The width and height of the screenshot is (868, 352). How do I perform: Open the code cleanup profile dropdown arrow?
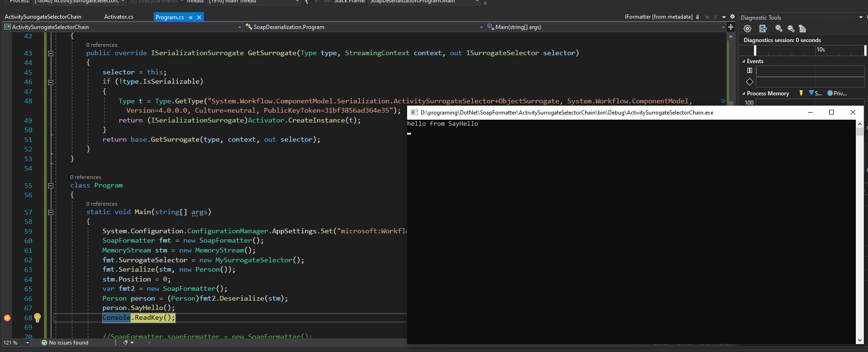[132, 343]
